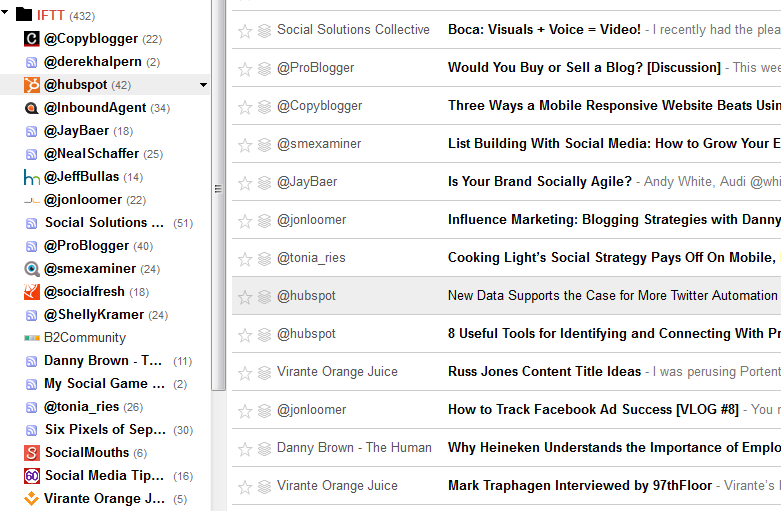This screenshot has width=781, height=511.
Task: Click the JeffBullas feed favicon
Action: 31,177
